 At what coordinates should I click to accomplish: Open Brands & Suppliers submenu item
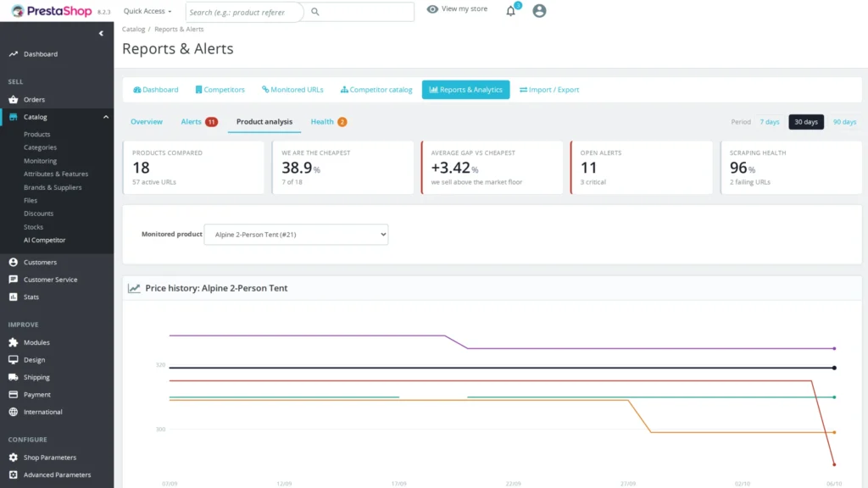(53, 187)
